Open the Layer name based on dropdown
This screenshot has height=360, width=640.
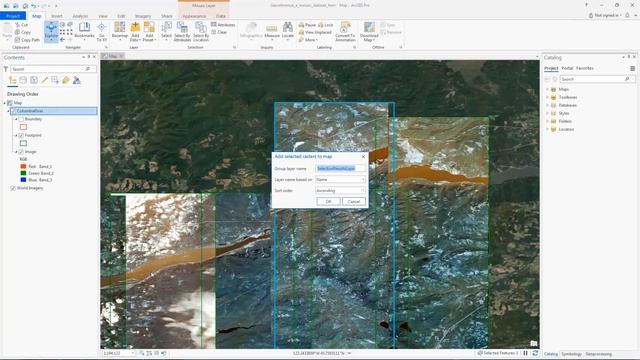(340, 180)
